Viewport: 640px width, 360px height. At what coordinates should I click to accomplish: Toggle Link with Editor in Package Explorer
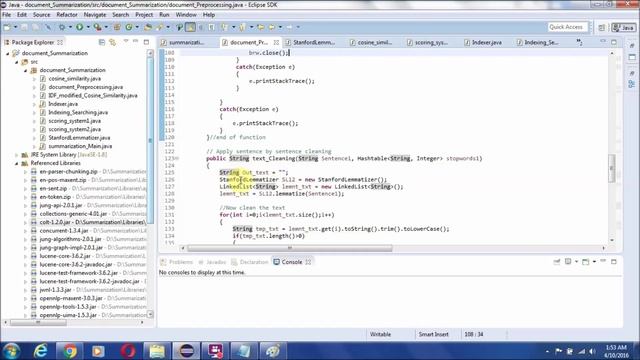[x=112, y=42]
